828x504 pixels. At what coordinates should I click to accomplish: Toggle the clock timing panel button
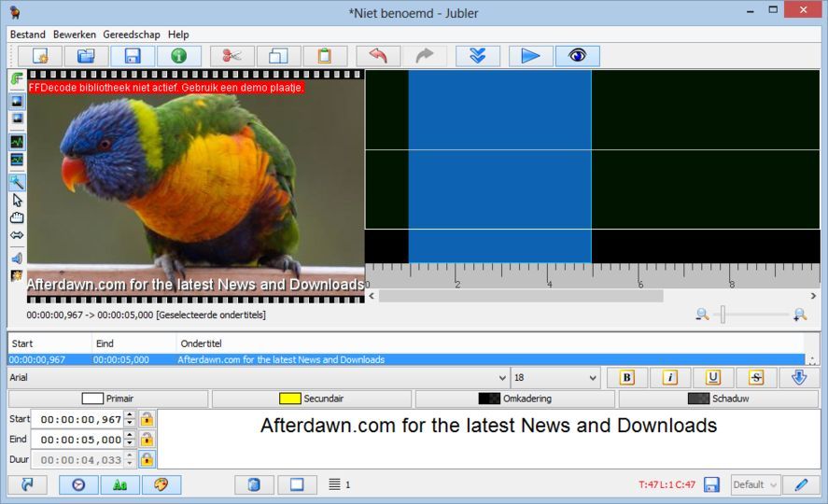click(78, 484)
